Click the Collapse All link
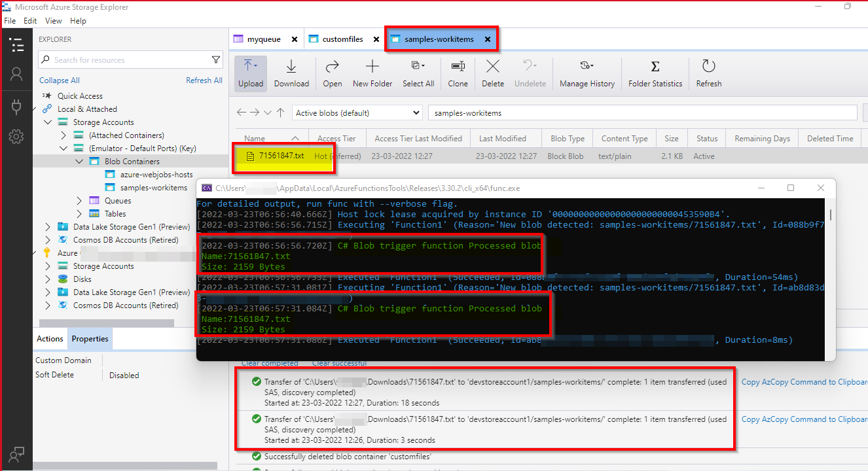The height and width of the screenshot is (471, 868). coord(60,80)
